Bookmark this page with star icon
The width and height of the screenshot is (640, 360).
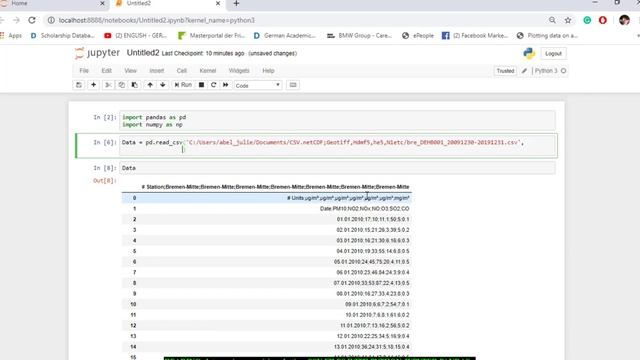click(568, 20)
